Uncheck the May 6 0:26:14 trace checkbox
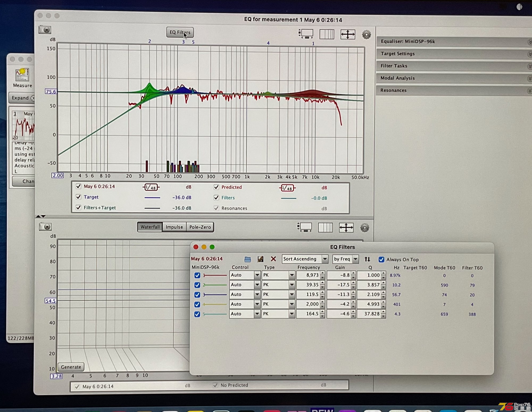Viewport: 532px width, 412px height. tap(78, 186)
